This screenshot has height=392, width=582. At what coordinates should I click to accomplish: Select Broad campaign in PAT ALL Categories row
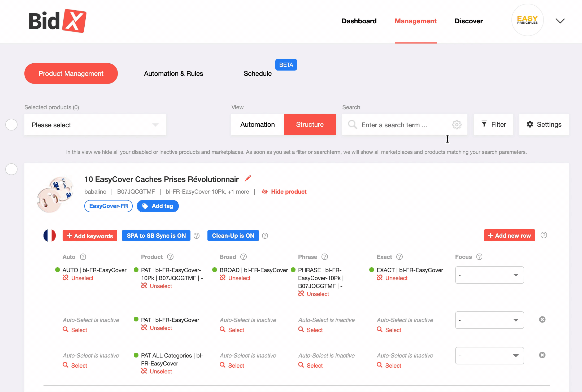coord(232,365)
